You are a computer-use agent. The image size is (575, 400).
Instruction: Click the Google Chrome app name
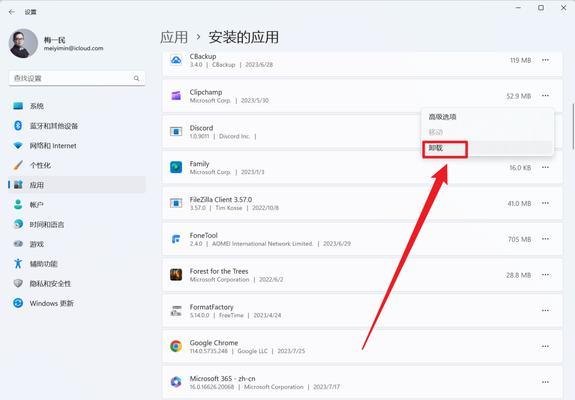tap(214, 342)
